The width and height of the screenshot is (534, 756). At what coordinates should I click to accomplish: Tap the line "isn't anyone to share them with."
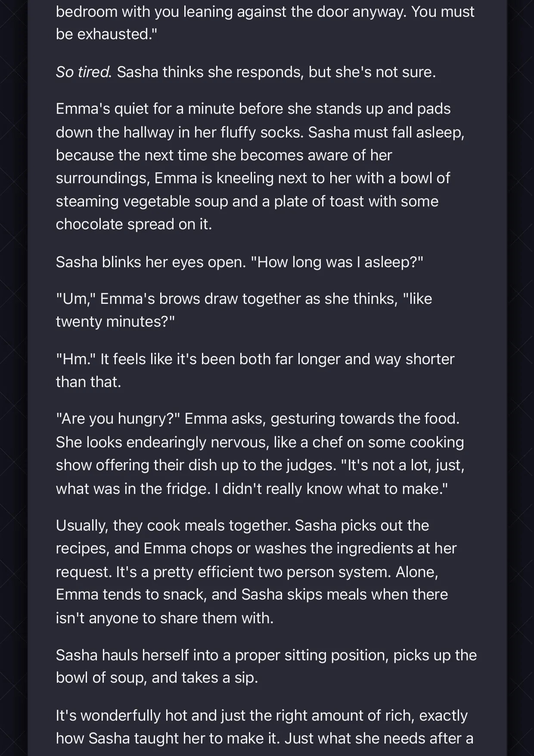165,618
